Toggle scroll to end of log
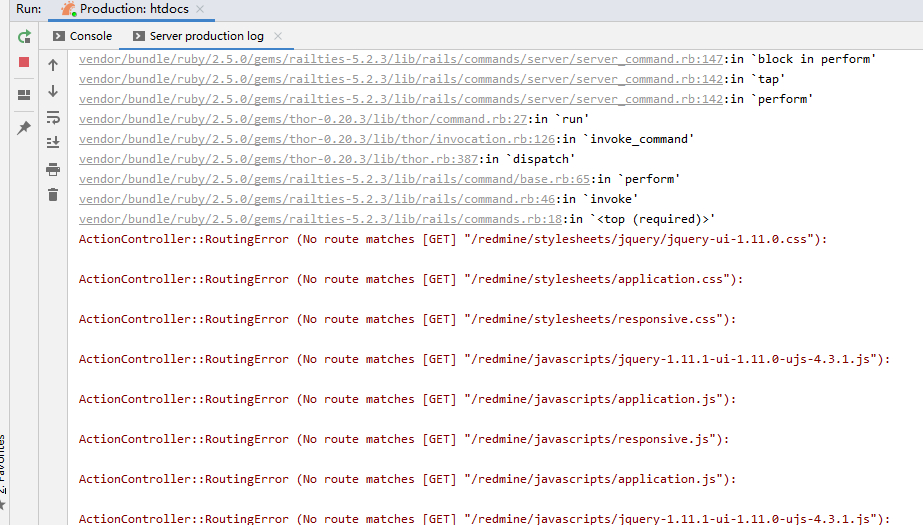The height and width of the screenshot is (525, 923). pos(53,142)
